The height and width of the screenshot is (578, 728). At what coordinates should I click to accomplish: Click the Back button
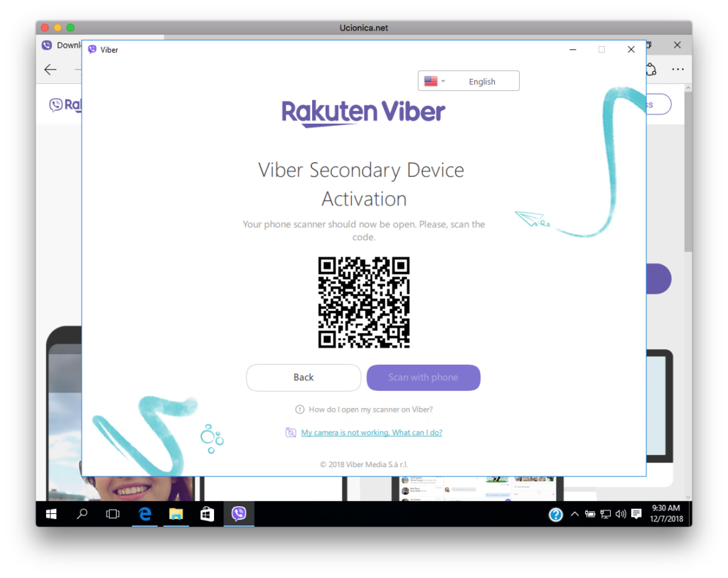coord(304,378)
